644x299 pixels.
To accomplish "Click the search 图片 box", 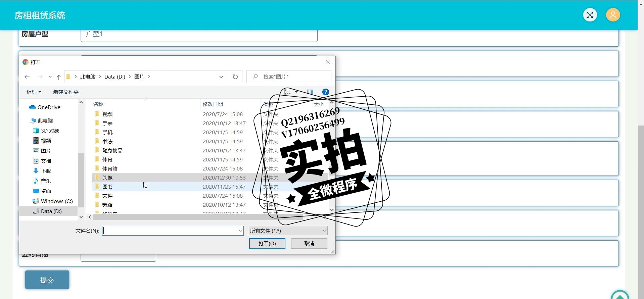I will click(x=289, y=77).
